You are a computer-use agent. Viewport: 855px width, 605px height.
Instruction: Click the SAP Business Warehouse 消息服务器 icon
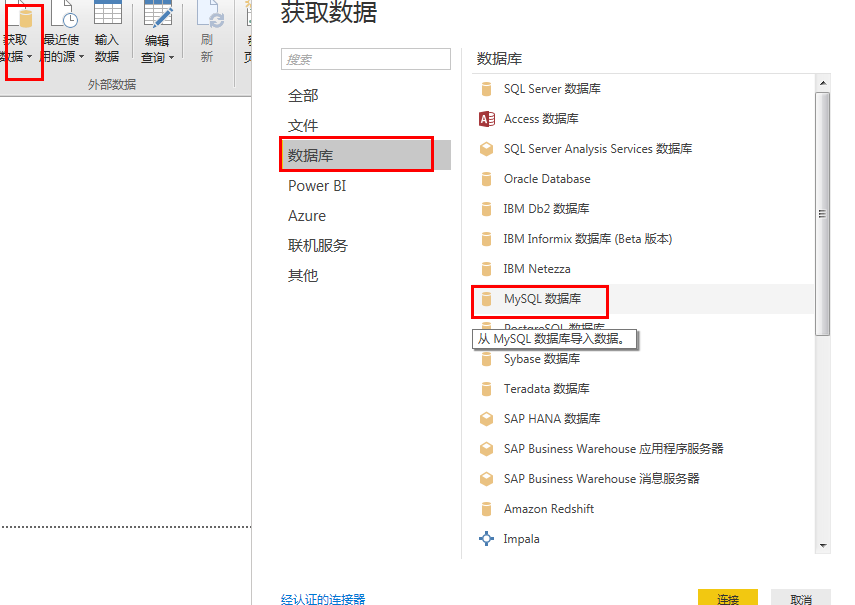(x=486, y=479)
